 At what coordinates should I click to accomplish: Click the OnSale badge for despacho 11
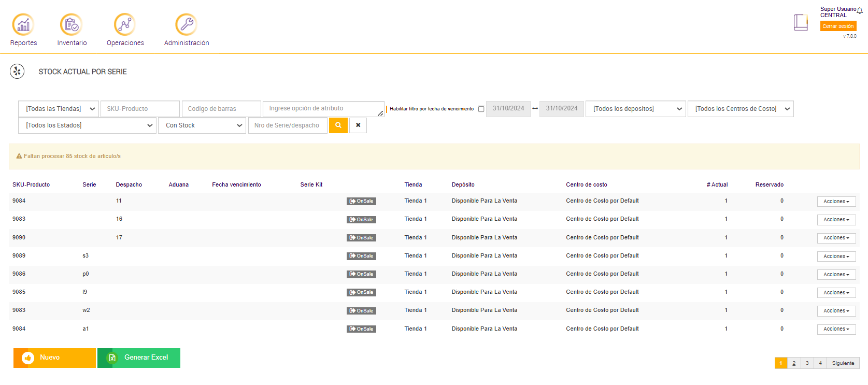pos(361,201)
